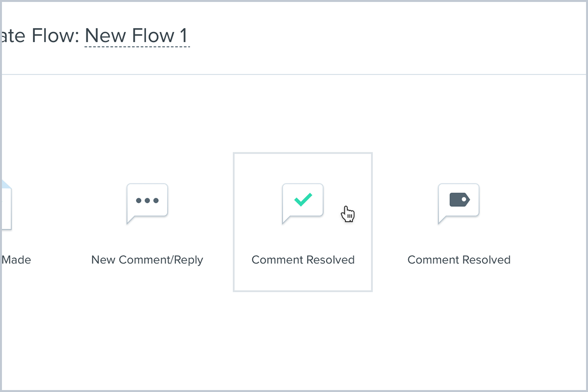Click the three dots inside the comment bubble
Screen dimensions: 588x392
pyautogui.click(x=147, y=200)
